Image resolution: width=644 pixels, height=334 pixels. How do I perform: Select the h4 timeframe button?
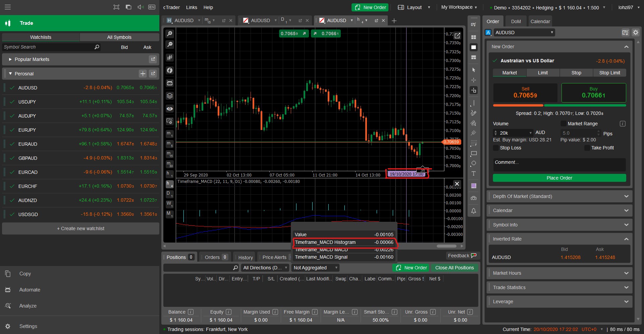tap(170, 184)
